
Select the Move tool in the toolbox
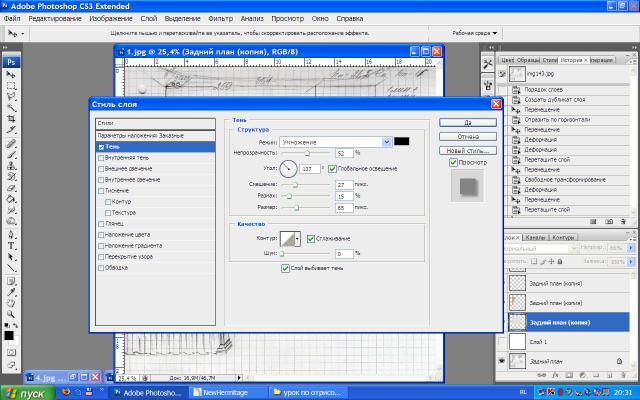point(11,75)
